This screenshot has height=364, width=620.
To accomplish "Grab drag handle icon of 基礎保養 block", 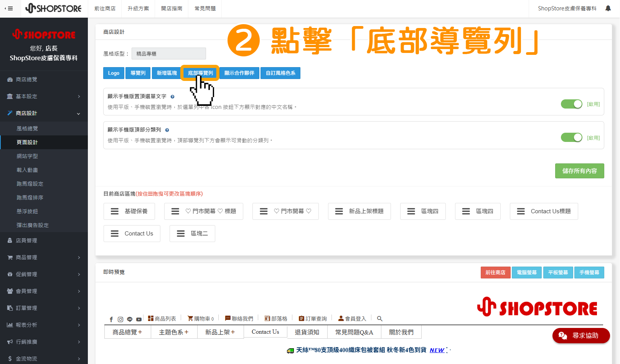I will pyautogui.click(x=115, y=211).
